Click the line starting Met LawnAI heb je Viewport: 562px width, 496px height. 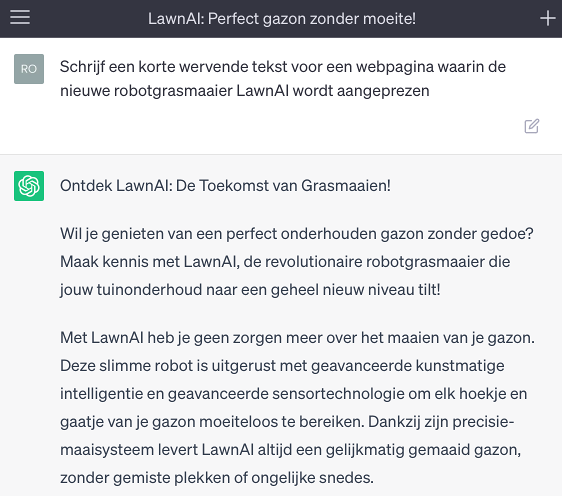(x=297, y=338)
